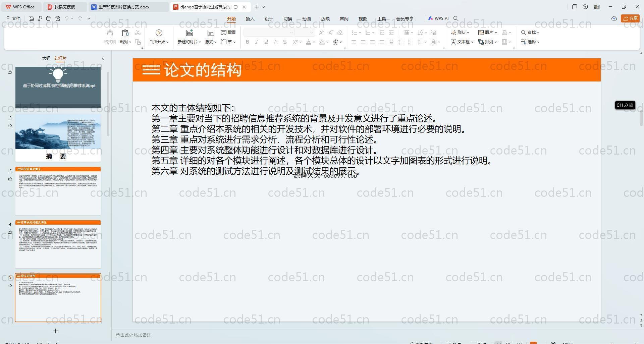The image size is (644, 344).
Task: Click the search magnifier icon beside WPS AI
Action: point(456,18)
